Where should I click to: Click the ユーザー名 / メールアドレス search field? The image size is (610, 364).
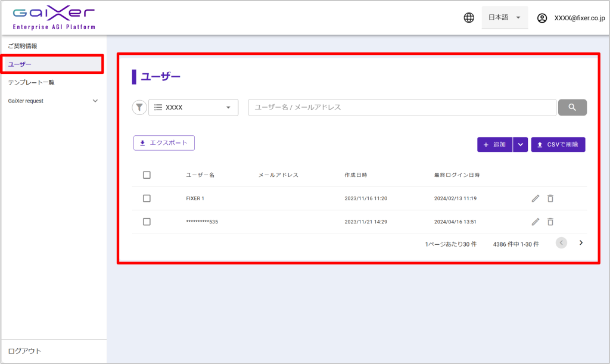[402, 107]
